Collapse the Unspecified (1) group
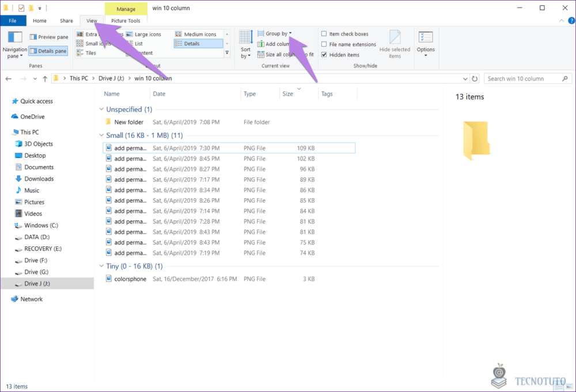 click(101, 109)
